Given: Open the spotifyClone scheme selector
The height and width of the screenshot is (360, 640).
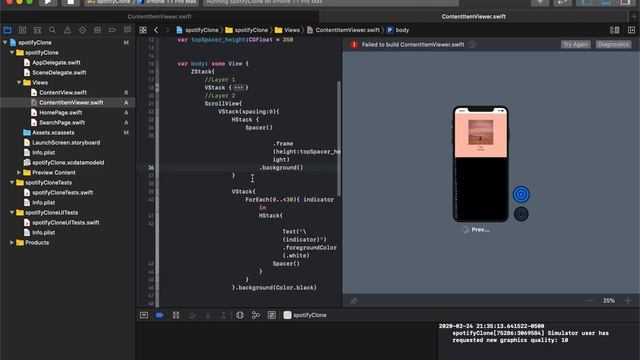Looking at the screenshot, I should (109, 2).
